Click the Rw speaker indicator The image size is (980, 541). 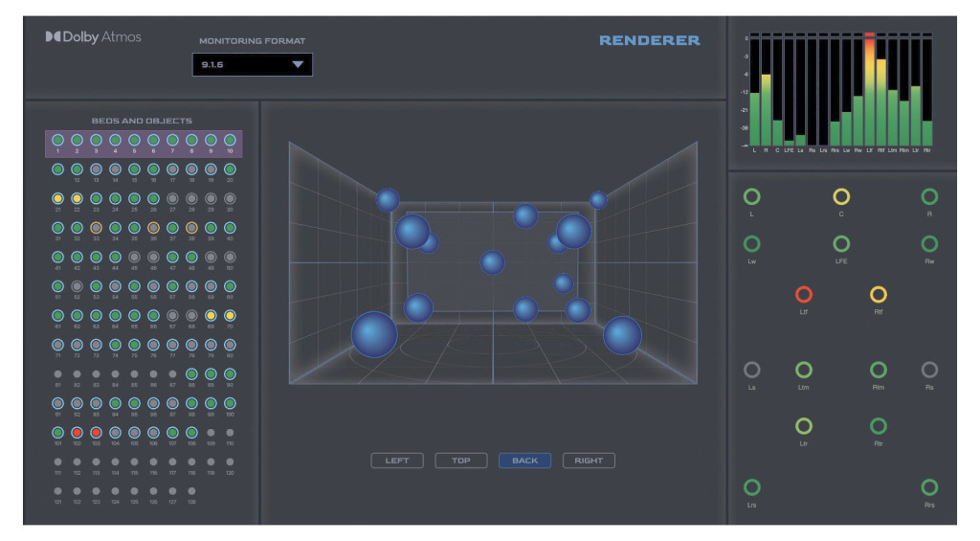(929, 244)
